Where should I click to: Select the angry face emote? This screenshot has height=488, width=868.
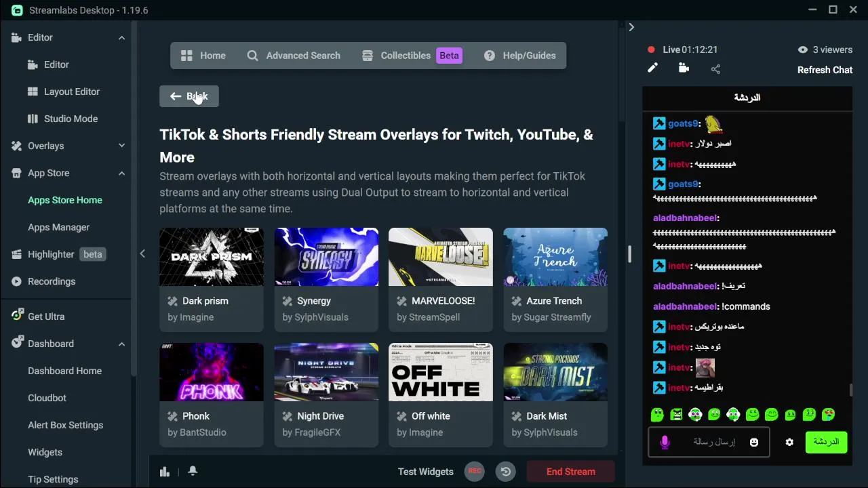tap(676, 414)
